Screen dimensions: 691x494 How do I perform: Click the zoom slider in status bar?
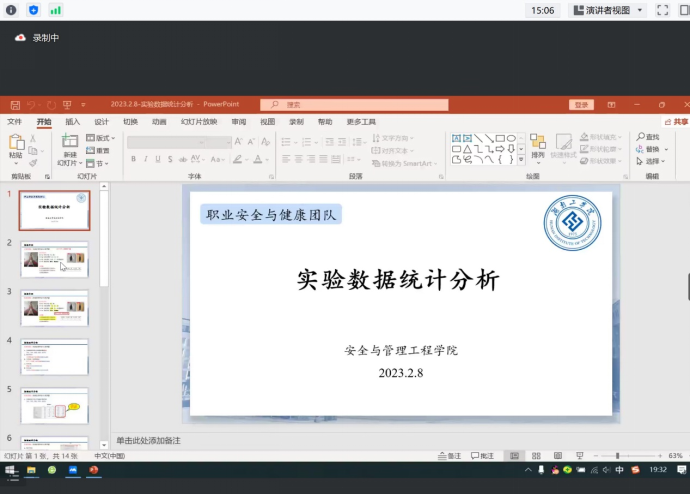pyautogui.click(x=618, y=456)
